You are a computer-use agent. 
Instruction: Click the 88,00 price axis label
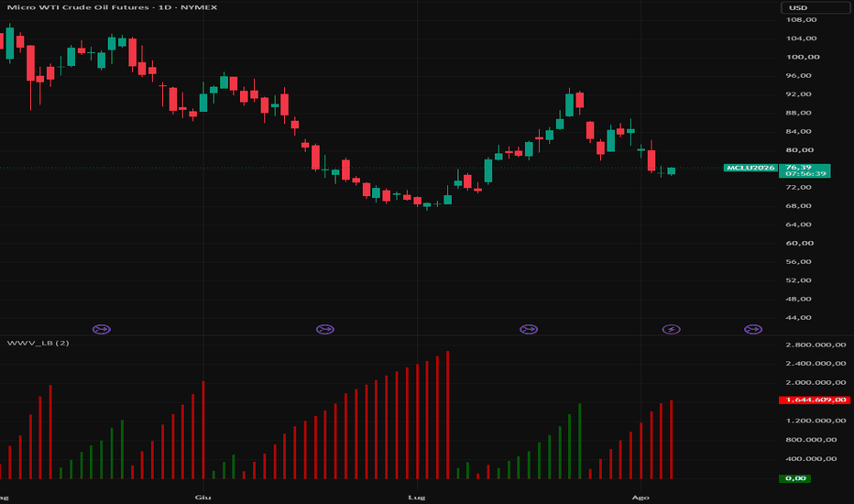pos(798,113)
